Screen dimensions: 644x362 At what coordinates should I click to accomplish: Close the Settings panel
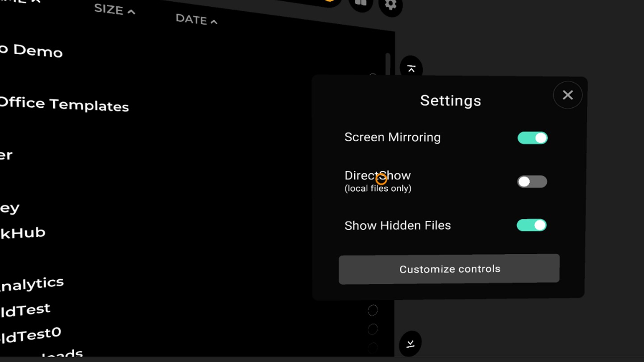(x=568, y=95)
